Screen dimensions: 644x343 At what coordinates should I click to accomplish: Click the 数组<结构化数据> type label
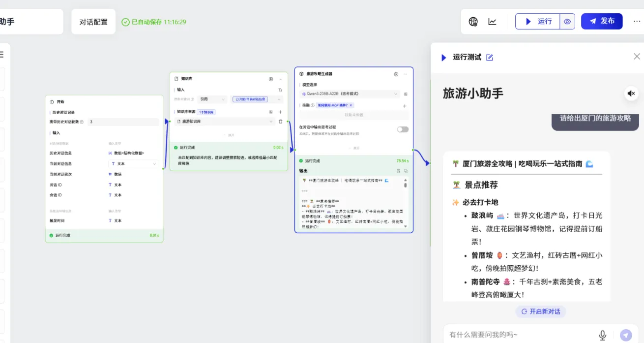[x=129, y=153]
